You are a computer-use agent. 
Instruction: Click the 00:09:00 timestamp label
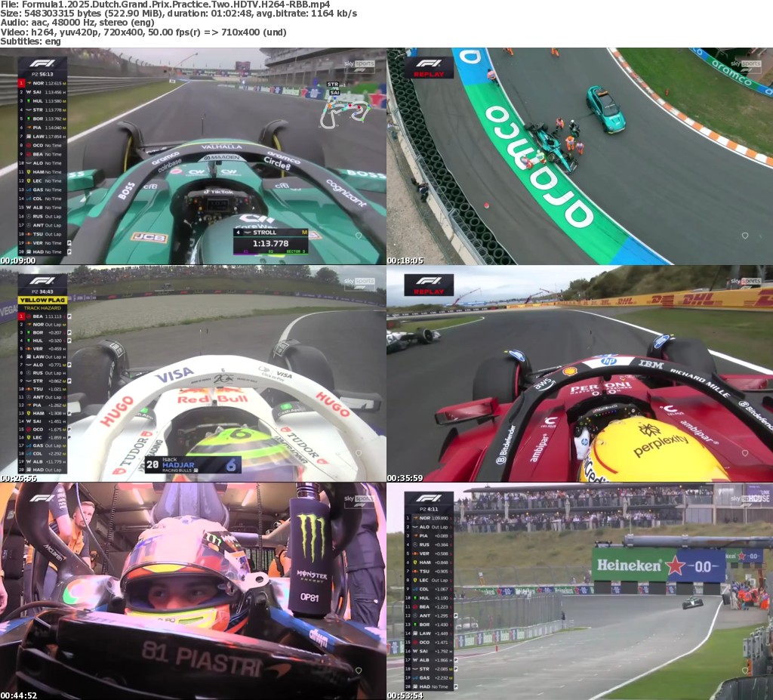(x=18, y=261)
